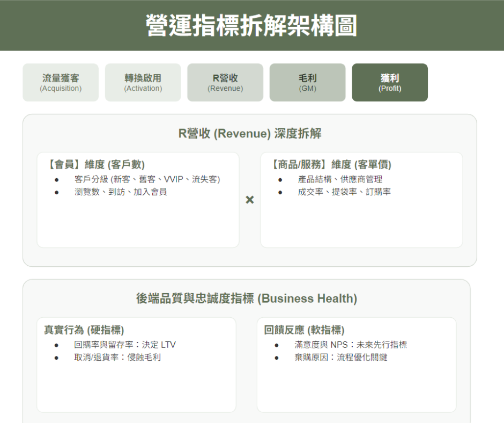Click the multiplication symbol between the two cards

(249, 200)
